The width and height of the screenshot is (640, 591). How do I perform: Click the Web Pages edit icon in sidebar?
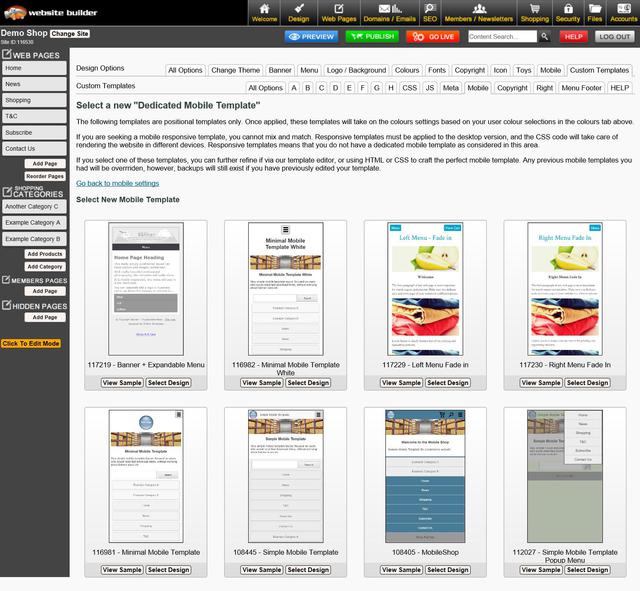[7, 55]
